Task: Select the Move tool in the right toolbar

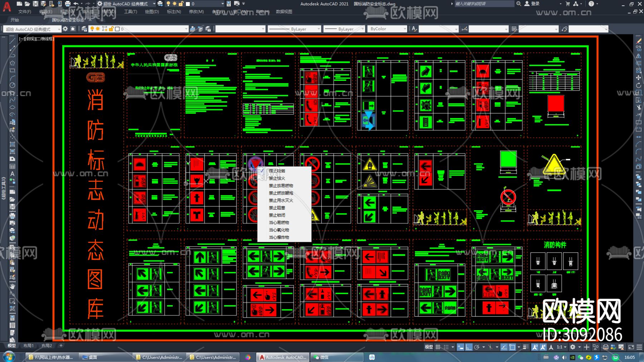Action: (x=639, y=78)
